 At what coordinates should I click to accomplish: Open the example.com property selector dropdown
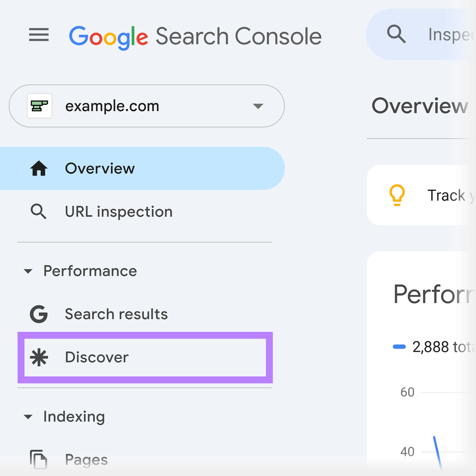258,106
